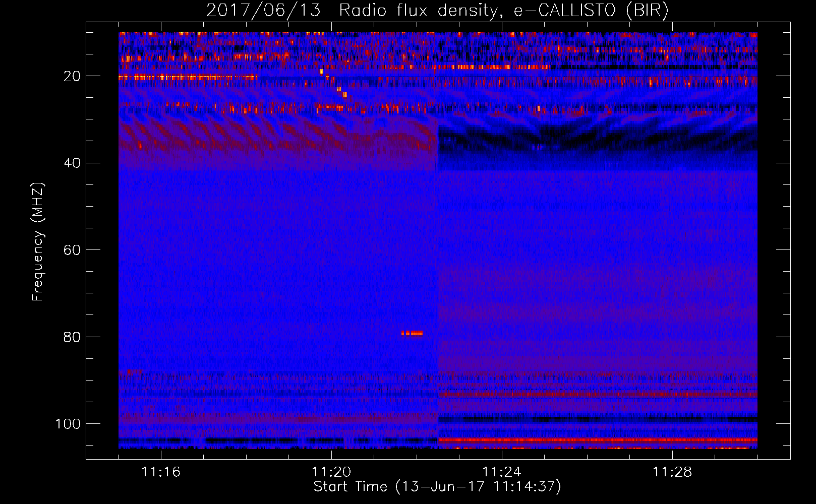Click the 'Frequency (MHZ)' y-axis label
This screenshot has height=504, width=816.
pyautogui.click(x=38, y=242)
